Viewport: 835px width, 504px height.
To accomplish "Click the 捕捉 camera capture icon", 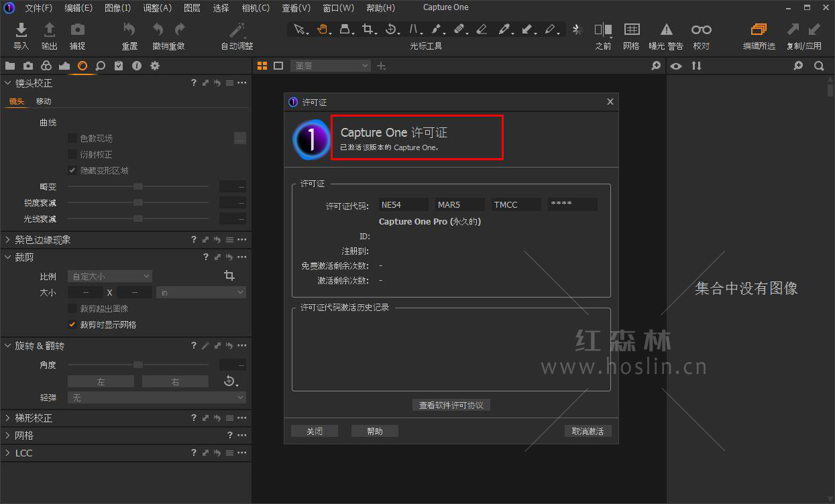I will [x=78, y=29].
